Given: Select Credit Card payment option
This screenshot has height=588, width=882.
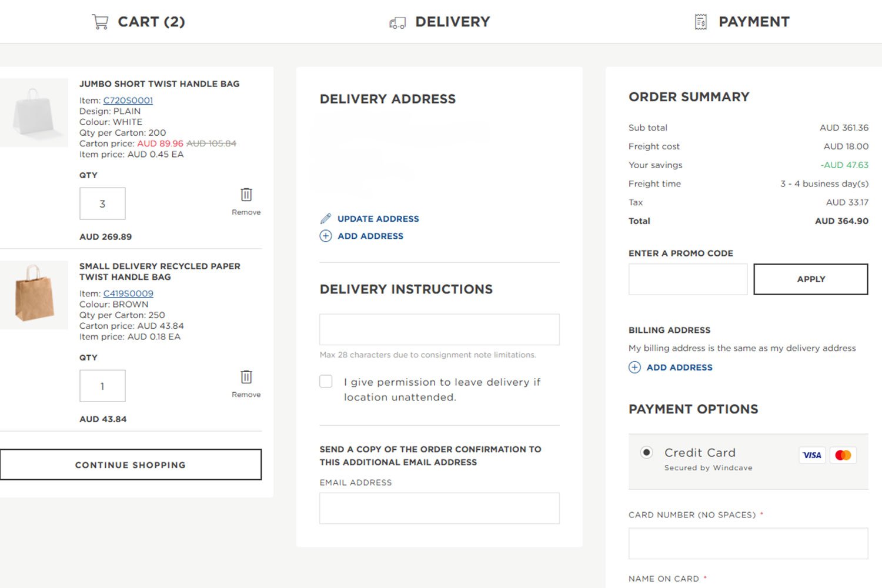Looking at the screenshot, I should tap(646, 452).
